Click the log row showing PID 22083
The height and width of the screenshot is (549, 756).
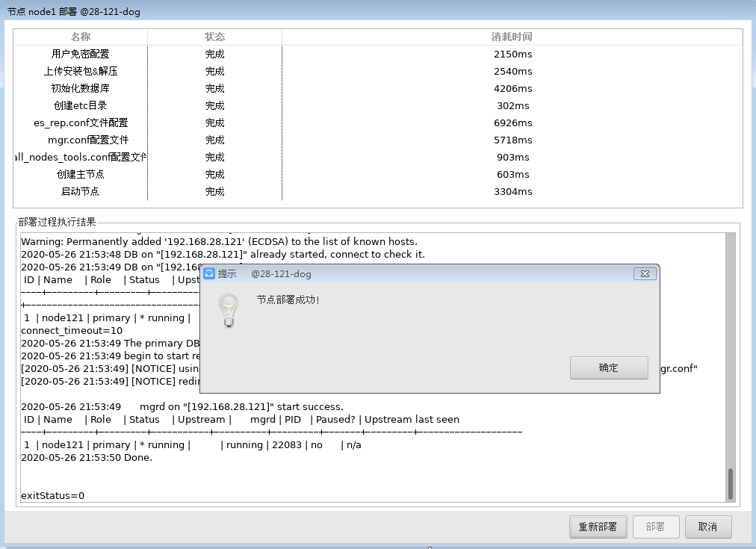point(191,445)
